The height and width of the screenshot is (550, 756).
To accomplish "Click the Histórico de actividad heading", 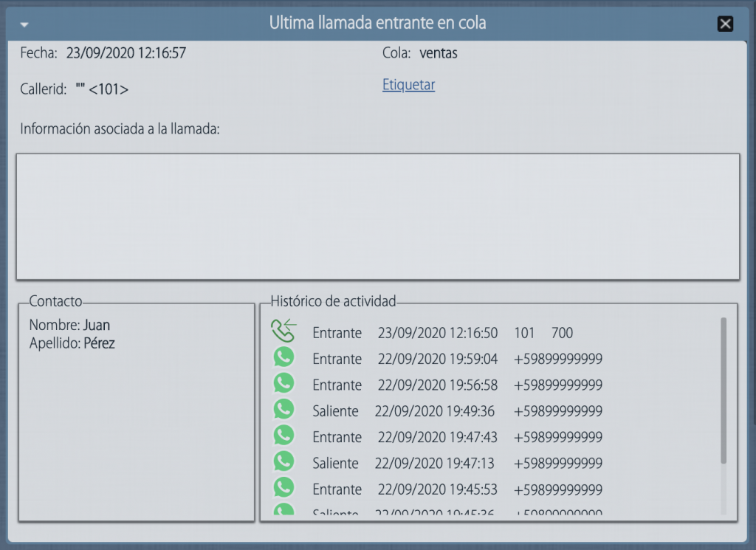I will pyautogui.click(x=333, y=301).
